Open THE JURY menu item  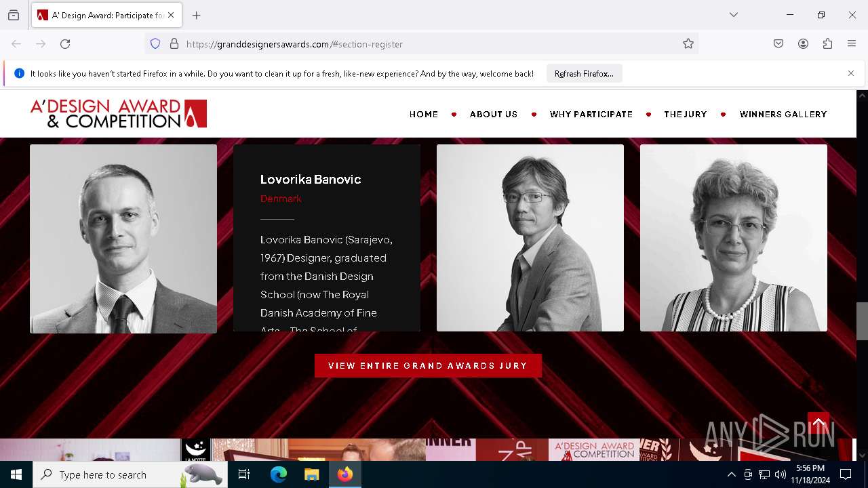coord(686,115)
